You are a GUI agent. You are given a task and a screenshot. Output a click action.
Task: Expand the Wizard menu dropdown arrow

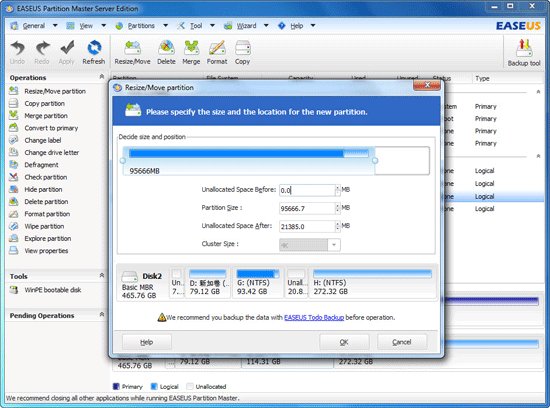pos(266,26)
